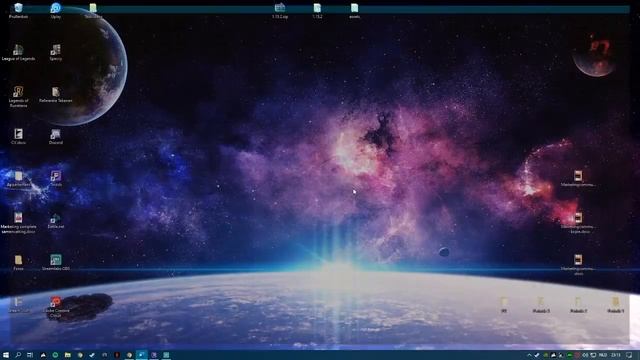Screen dimensions: 640x360
Task: Select the Discord desktop shortcut
Action: click(56, 137)
